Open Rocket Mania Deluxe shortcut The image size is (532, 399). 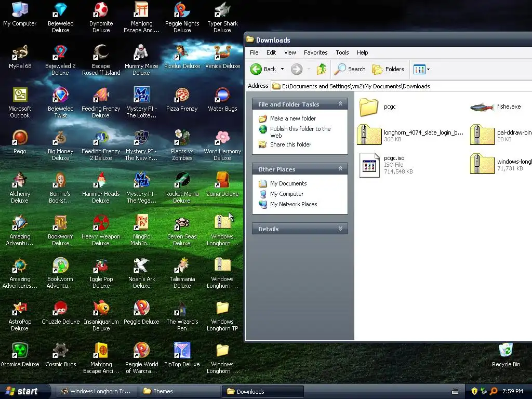pos(182,188)
